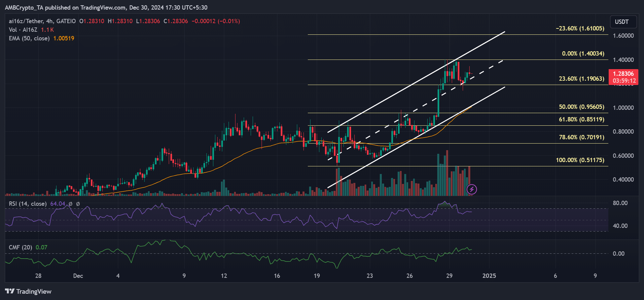Click the CMF value 0.07
The width and height of the screenshot is (644, 300).
tap(42, 247)
